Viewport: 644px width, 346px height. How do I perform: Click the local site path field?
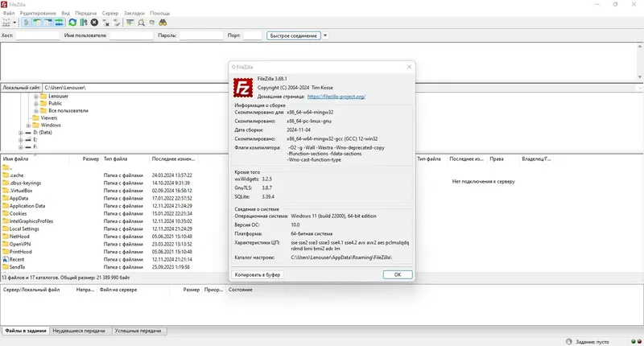[135, 88]
